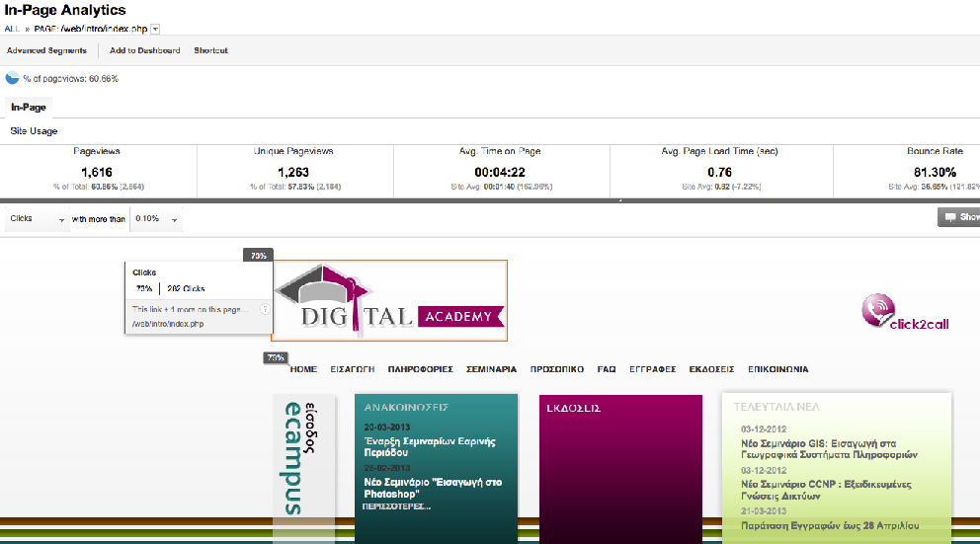Open the ΕΓΓΡΑΦΕΣ menu item
Image resolution: width=980 pixels, height=544 pixels.
click(652, 369)
